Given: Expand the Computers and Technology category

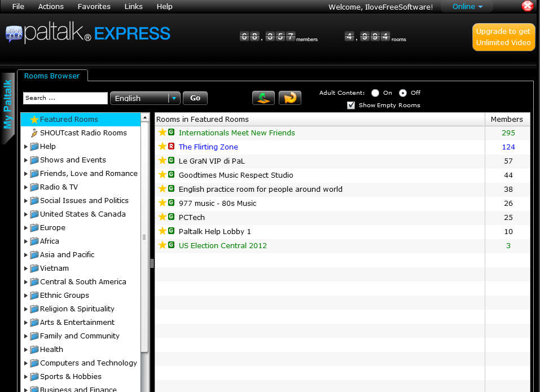Looking at the screenshot, I should tap(26, 363).
